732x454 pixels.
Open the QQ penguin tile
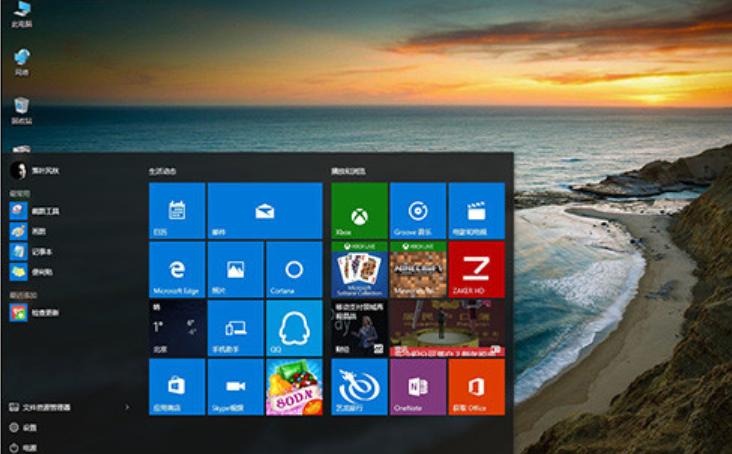[293, 328]
